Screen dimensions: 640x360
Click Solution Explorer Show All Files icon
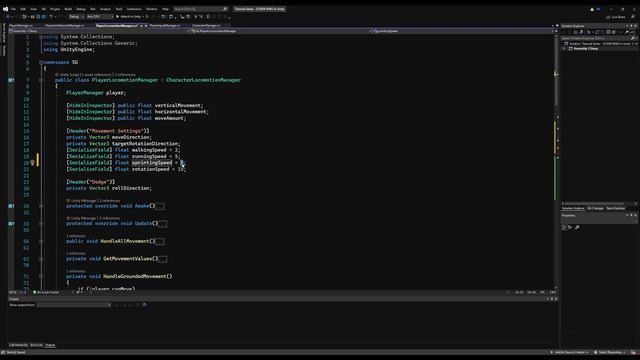click(x=613, y=32)
